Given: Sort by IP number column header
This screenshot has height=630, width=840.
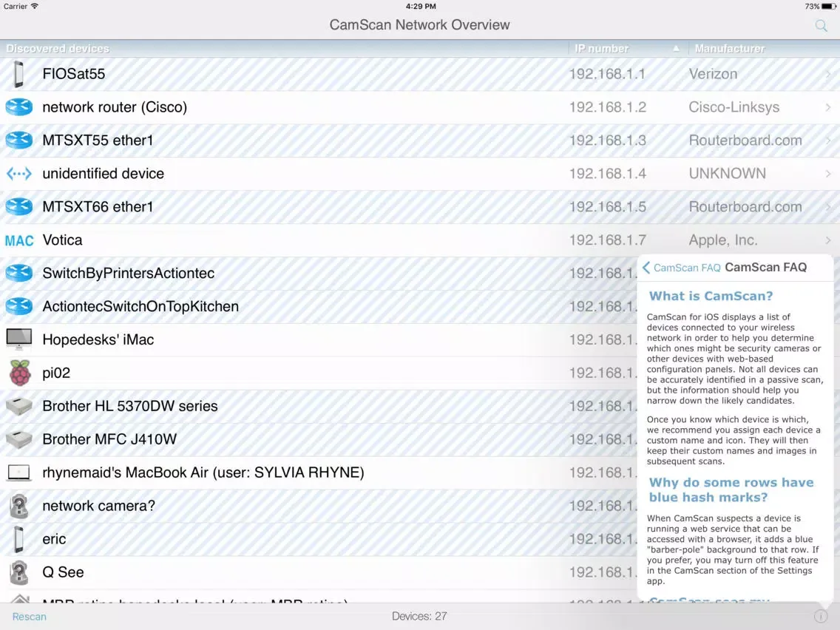Looking at the screenshot, I should [601, 49].
